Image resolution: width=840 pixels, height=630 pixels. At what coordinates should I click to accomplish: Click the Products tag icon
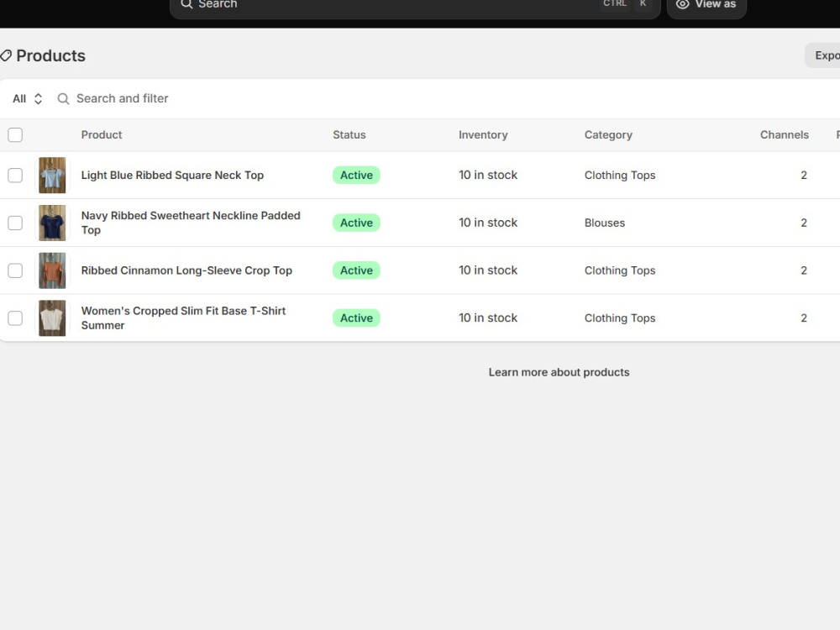coord(6,55)
